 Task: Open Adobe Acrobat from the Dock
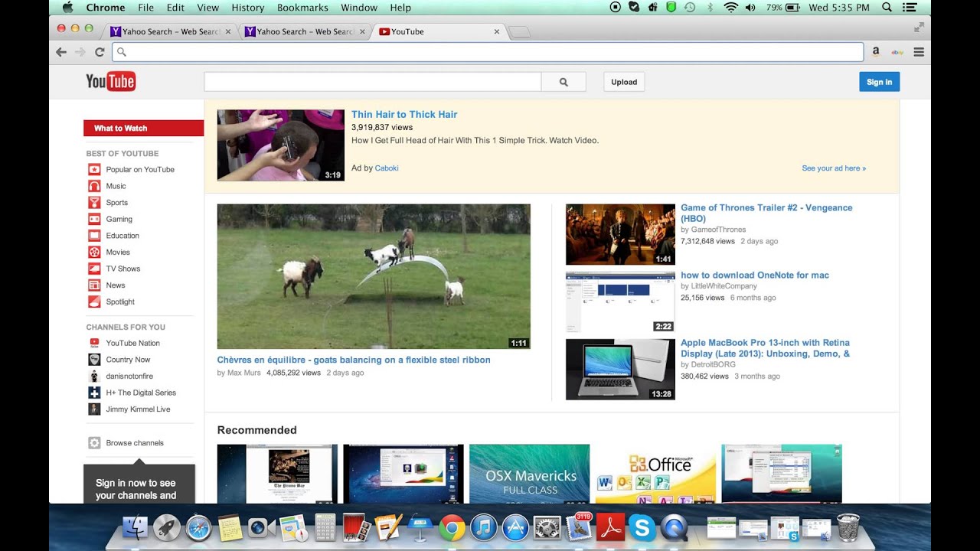click(610, 527)
